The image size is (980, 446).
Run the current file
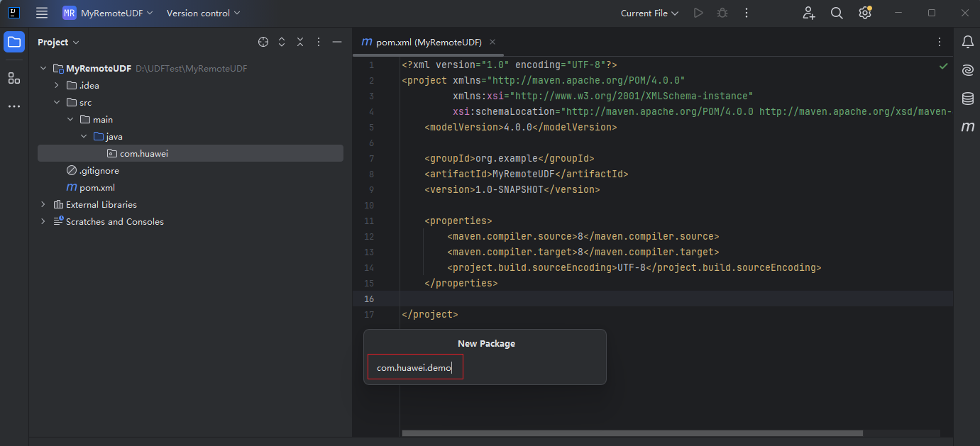(698, 13)
